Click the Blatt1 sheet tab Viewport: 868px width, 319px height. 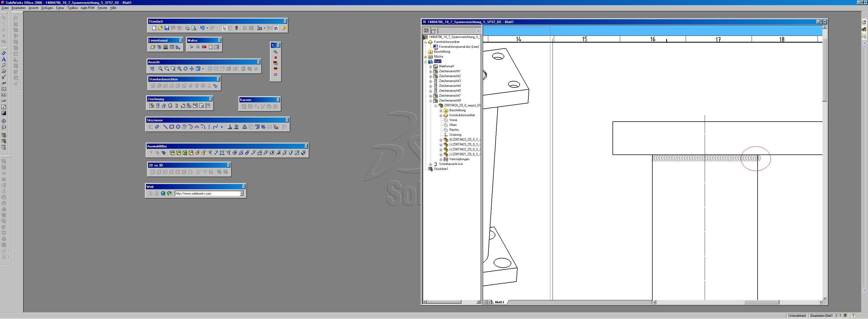(499, 302)
